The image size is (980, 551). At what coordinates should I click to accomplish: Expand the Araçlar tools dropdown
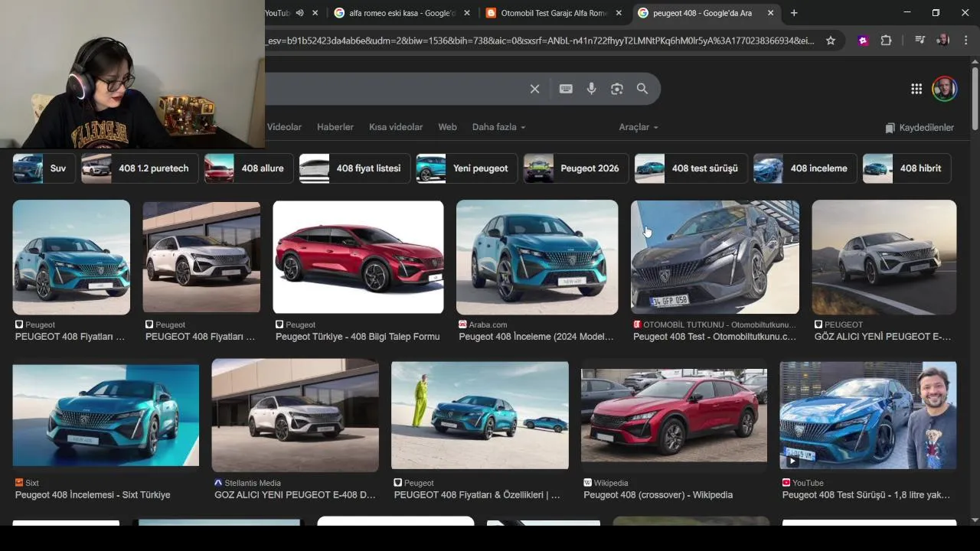[x=638, y=127]
